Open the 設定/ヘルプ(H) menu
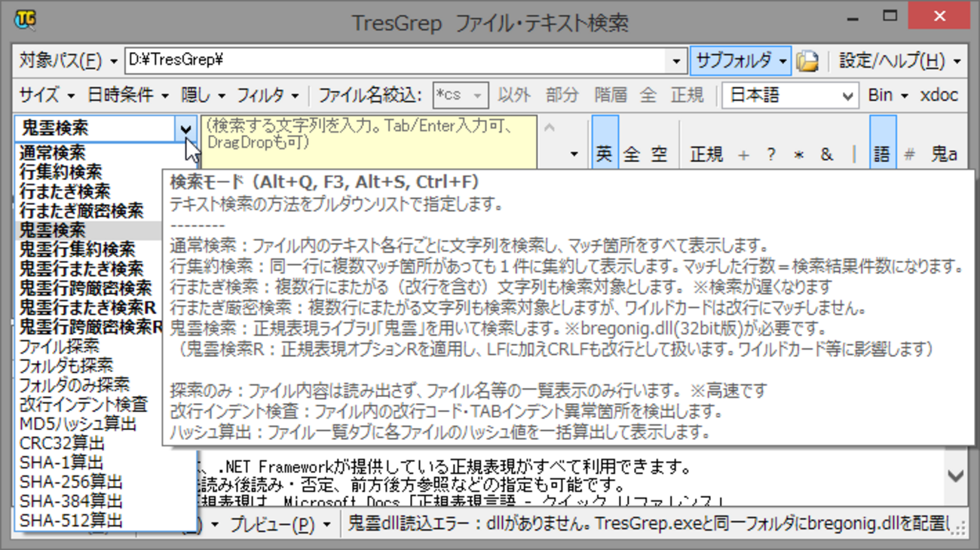The image size is (980, 550). pos(900,60)
